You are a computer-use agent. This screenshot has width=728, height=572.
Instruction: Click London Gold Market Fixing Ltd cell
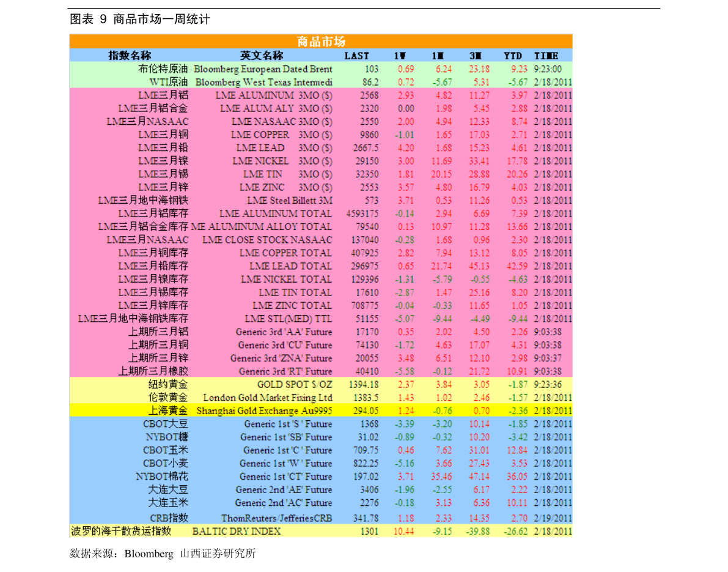268,398
